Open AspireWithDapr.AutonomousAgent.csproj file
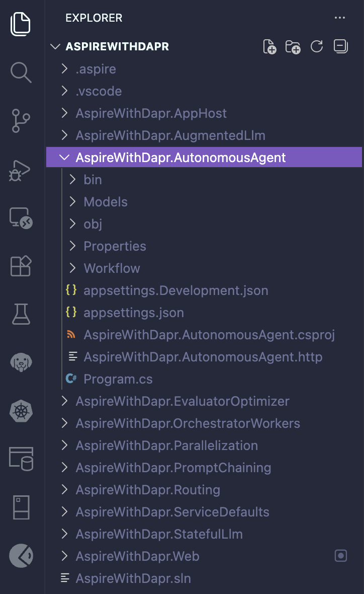364x594 pixels. tap(209, 335)
